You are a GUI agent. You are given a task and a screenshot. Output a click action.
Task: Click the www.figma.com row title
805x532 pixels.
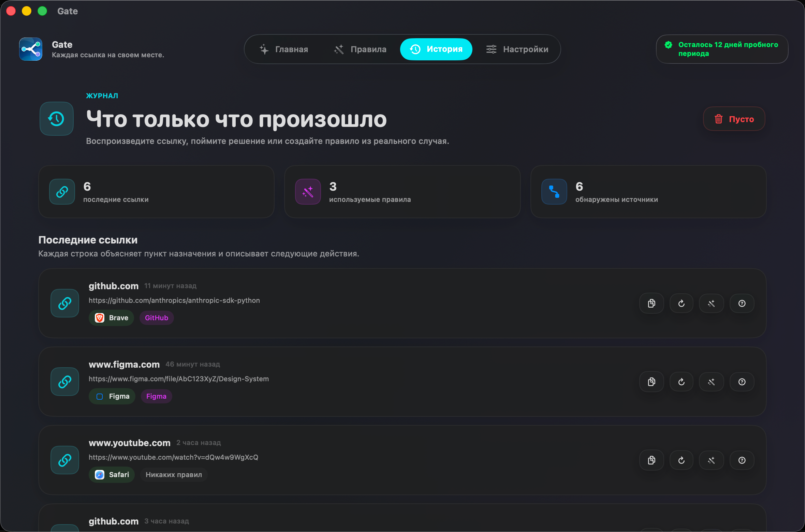click(x=124, y=364)
